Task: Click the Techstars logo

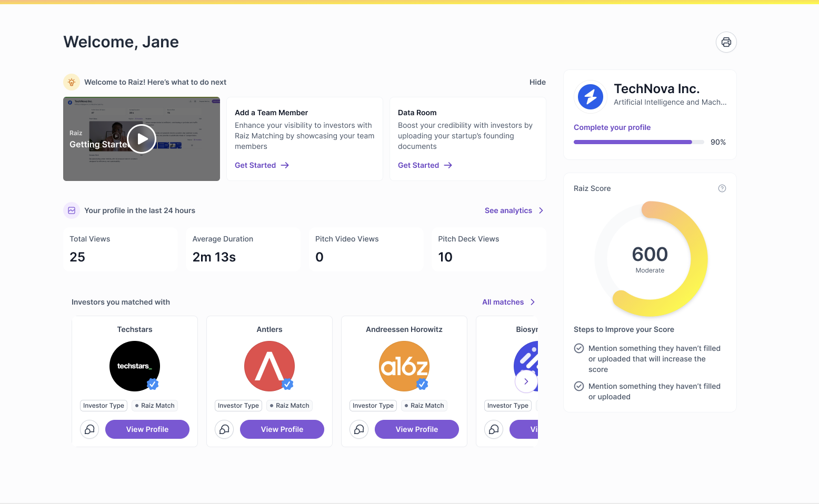Action: pyautogui.click(x=135, y=366)
